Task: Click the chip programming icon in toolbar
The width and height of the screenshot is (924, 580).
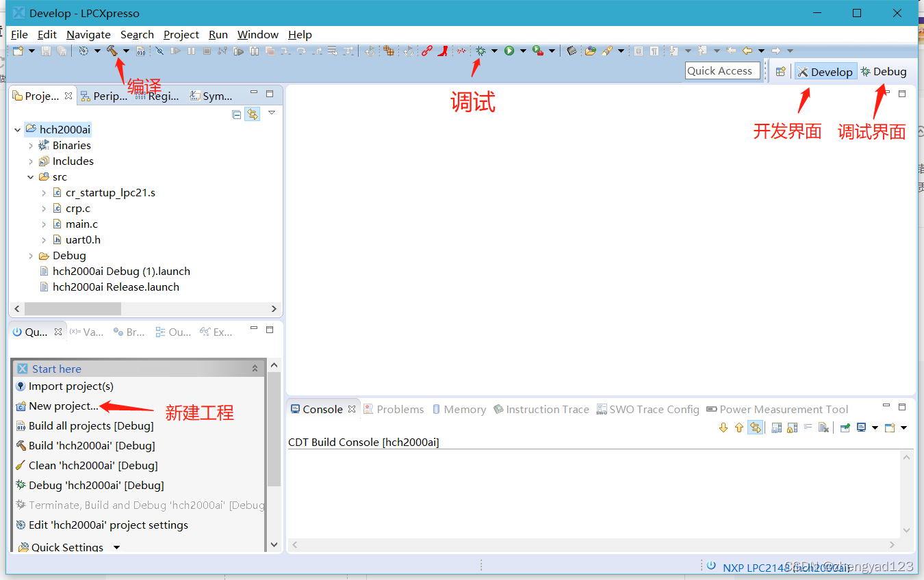Action: coord(572,51)
